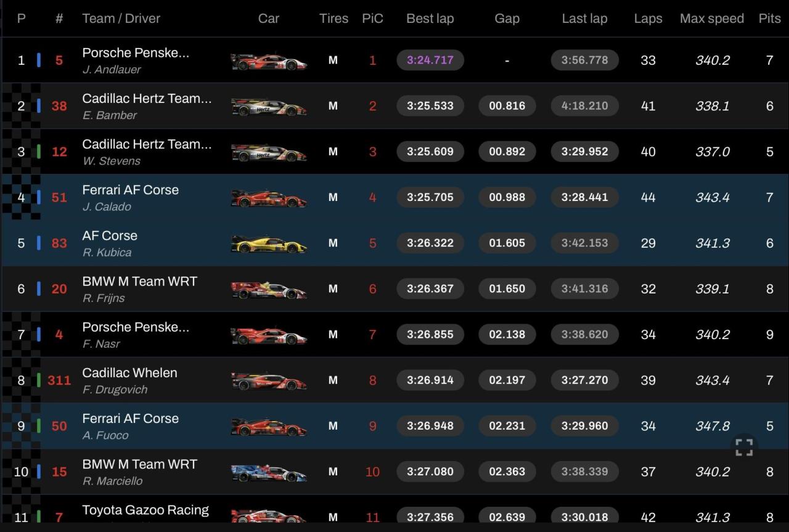Screen dimensions: 789x532
Task: Click the gap pill showing 01.605
Action: click(507, 243)
